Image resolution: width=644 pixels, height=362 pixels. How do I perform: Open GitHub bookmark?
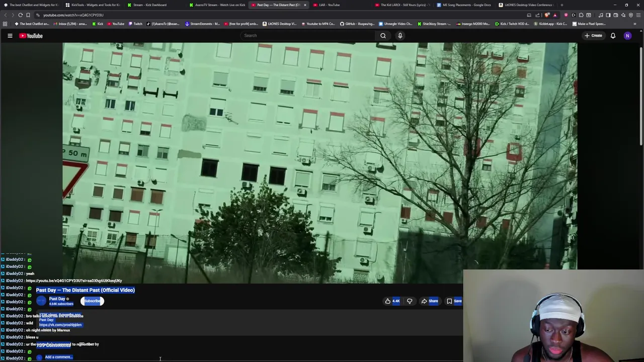(x=357, y=24)
